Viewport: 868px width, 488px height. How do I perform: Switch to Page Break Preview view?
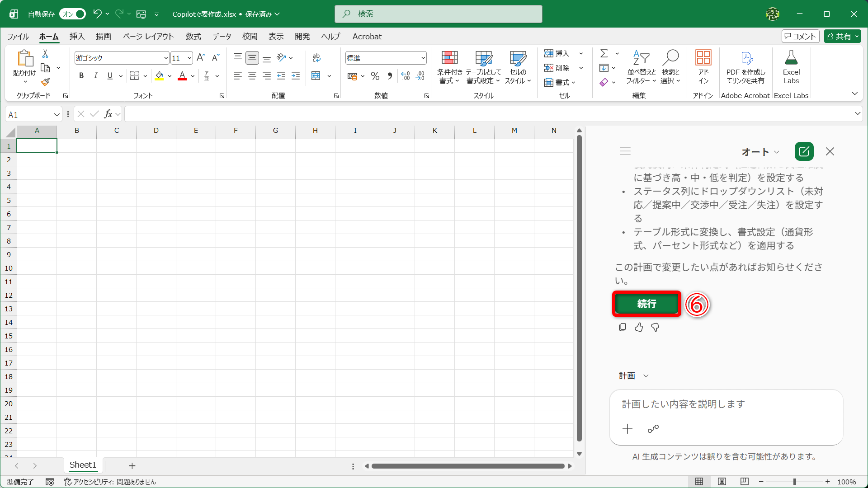[745, 482]
